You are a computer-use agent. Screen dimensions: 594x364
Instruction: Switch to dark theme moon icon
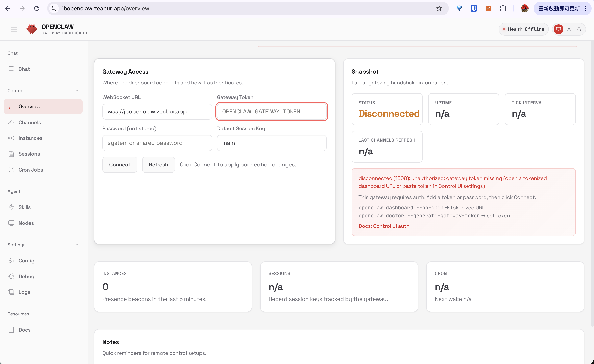point(579,29)
